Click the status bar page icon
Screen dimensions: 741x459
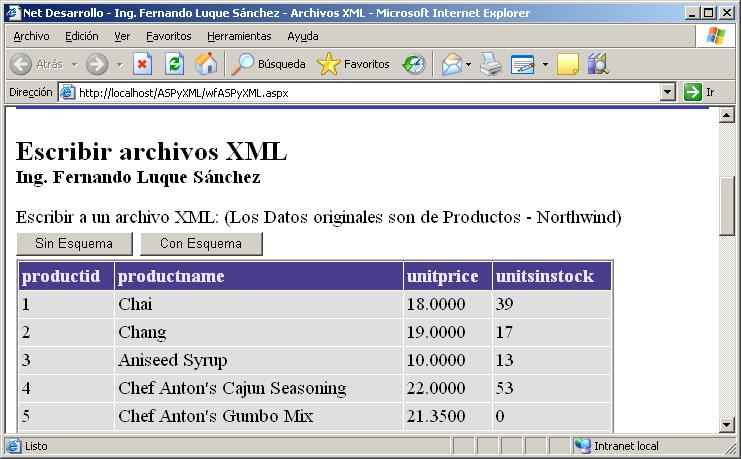click(13, 446)
